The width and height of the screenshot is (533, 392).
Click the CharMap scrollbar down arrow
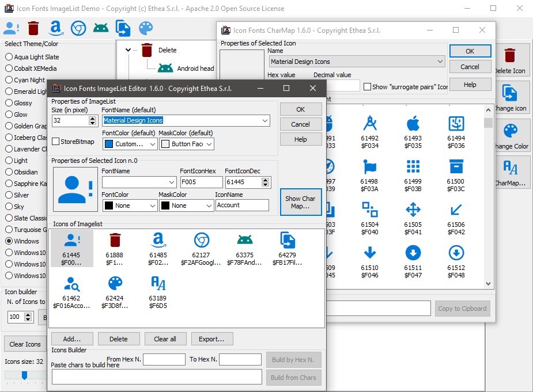(488, 284)
